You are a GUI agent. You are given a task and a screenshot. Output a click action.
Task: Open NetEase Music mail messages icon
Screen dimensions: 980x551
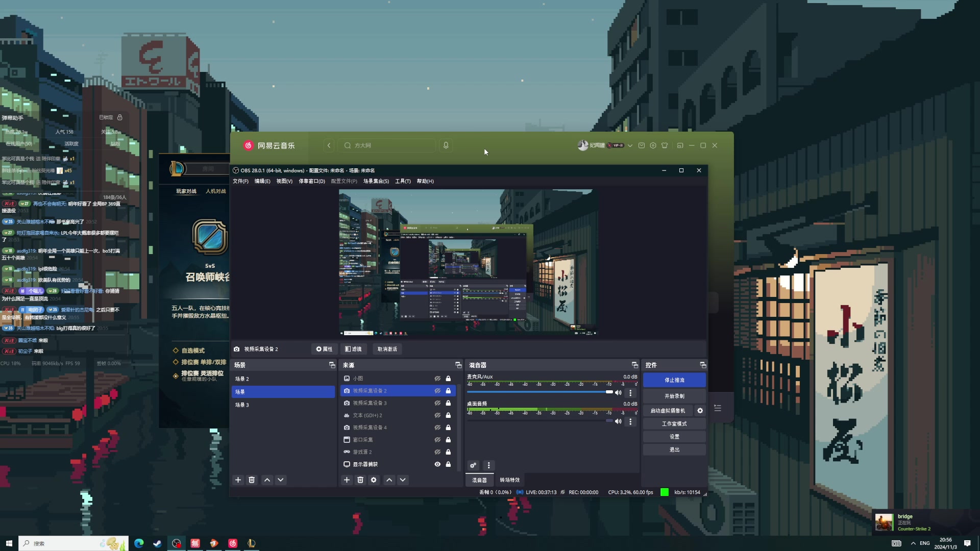(x=642, y=145)
